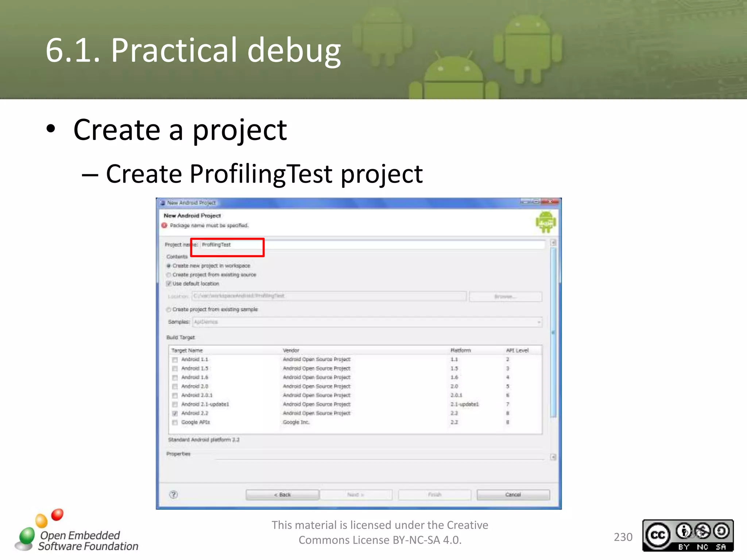Screen dimensions: 747x560
Task: Click the Location path field
Action: pos(329,296)
